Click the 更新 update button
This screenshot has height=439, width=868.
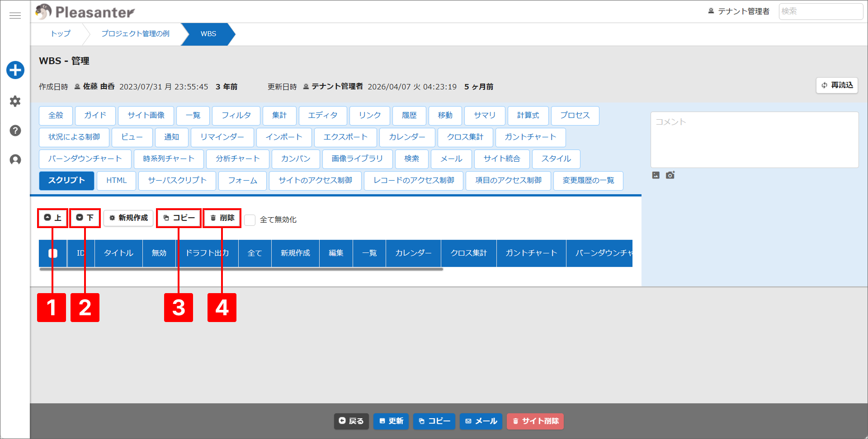tap(391, 421)
